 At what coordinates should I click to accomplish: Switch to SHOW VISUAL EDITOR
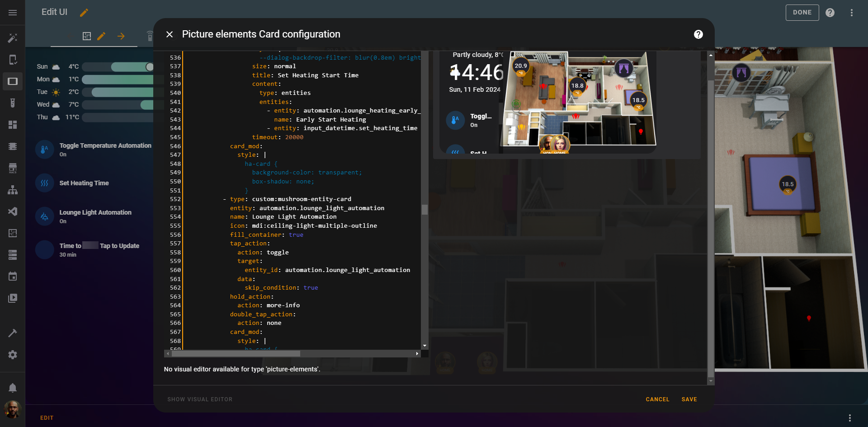pos(199,399)
